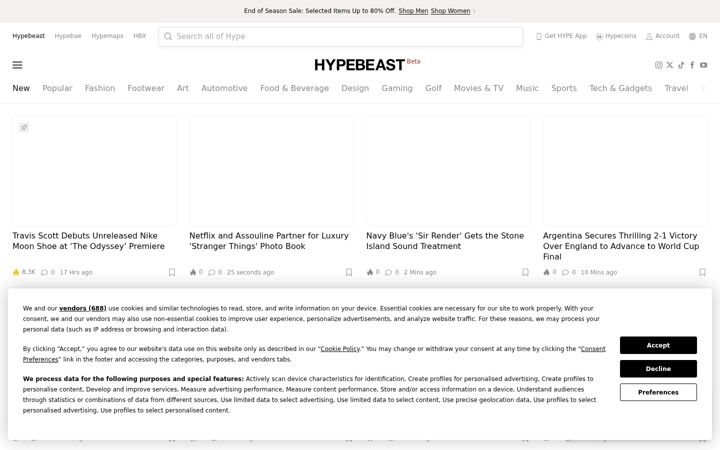Image resolution: width=720 pixels, height=450 pixels.
Task: Switch to the Hypemaps site link
Action: [x=107, y=36]
